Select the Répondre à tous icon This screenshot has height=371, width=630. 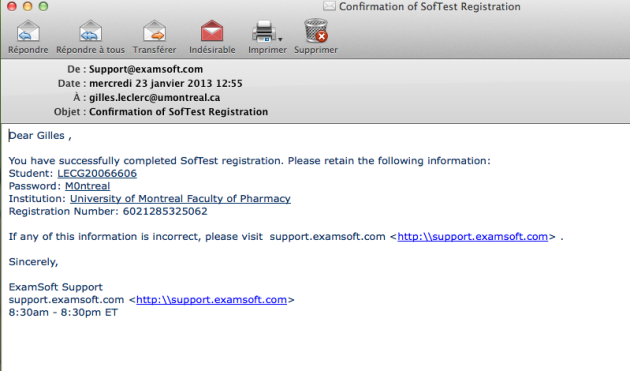coord(90,31)
